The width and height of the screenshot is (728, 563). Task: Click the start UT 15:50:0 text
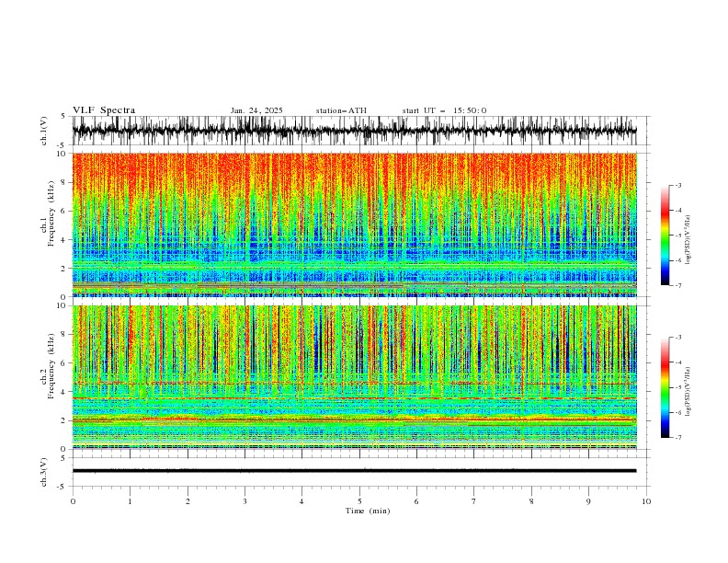click(x=444, y=110)
